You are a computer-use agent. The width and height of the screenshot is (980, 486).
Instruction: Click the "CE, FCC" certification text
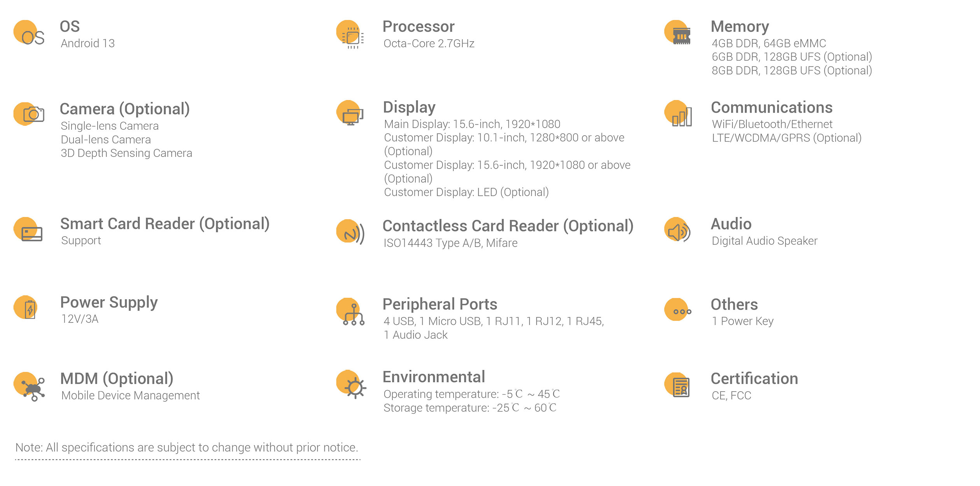pos(731,395)
